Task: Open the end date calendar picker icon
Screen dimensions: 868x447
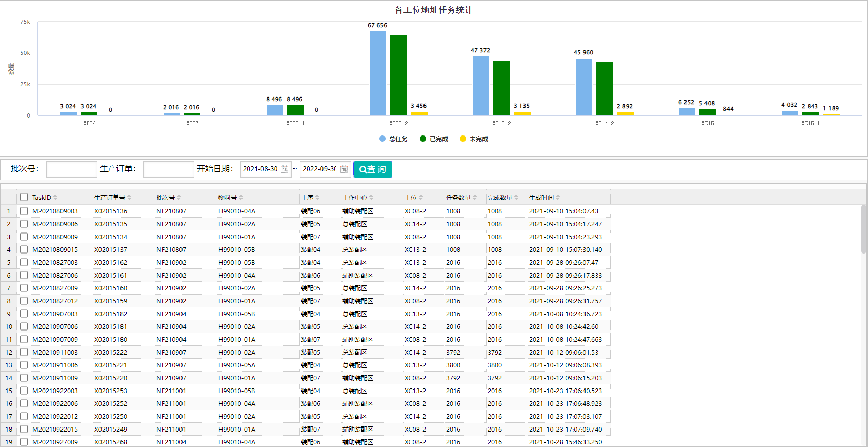Action: [344, 169]
